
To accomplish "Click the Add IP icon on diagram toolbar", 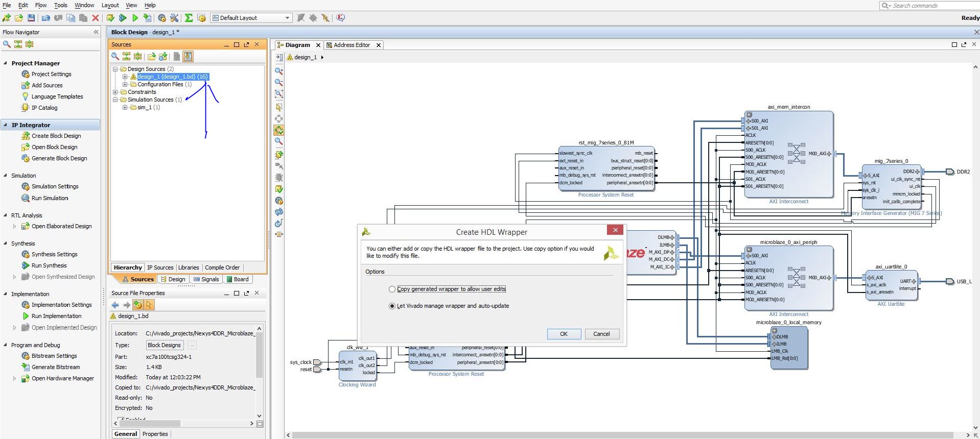I will point(279,154).
